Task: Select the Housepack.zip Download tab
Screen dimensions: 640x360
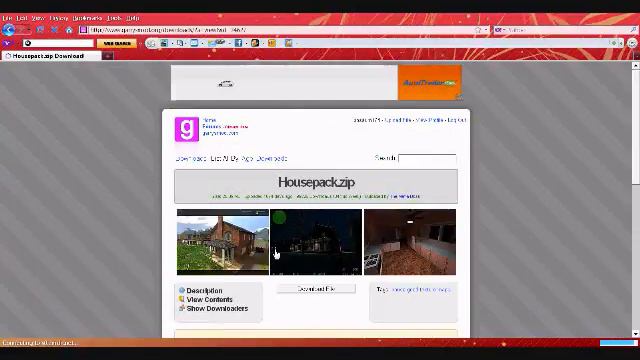Action: (51, 56)
